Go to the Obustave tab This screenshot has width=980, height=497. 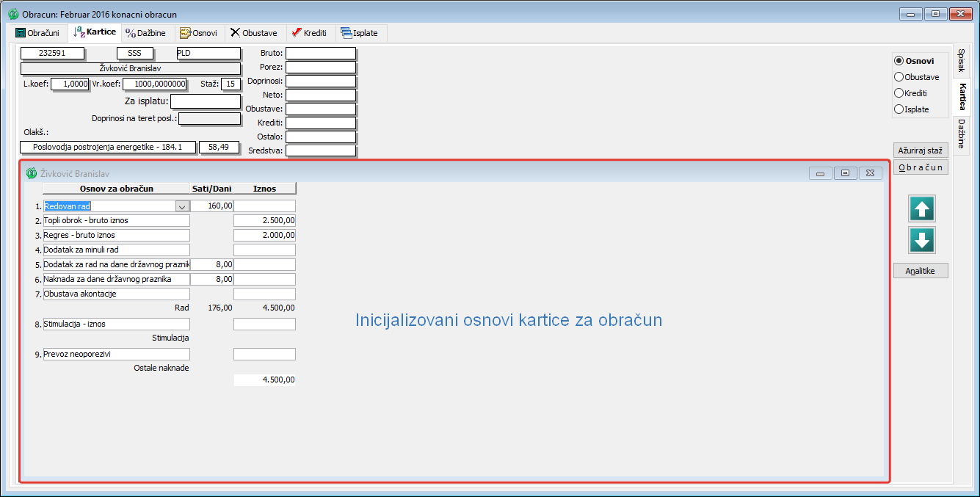253,33
